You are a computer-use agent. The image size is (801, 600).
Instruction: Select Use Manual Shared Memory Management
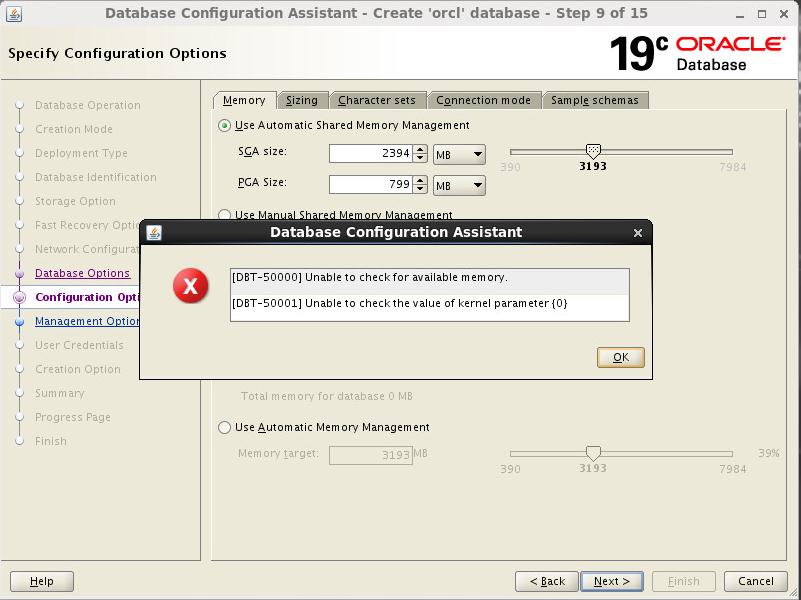pyautogui.click(x=225, y=214)
